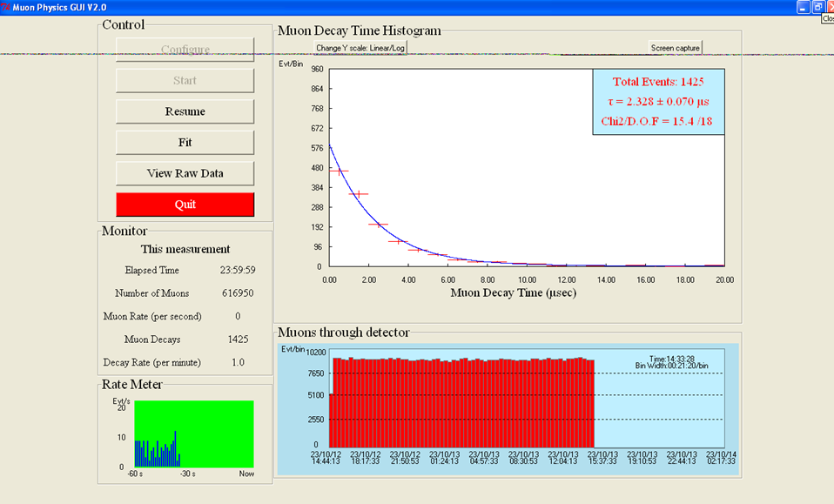
Task: Run Fit on the decay histogram
Action: [x=185, y=142]
